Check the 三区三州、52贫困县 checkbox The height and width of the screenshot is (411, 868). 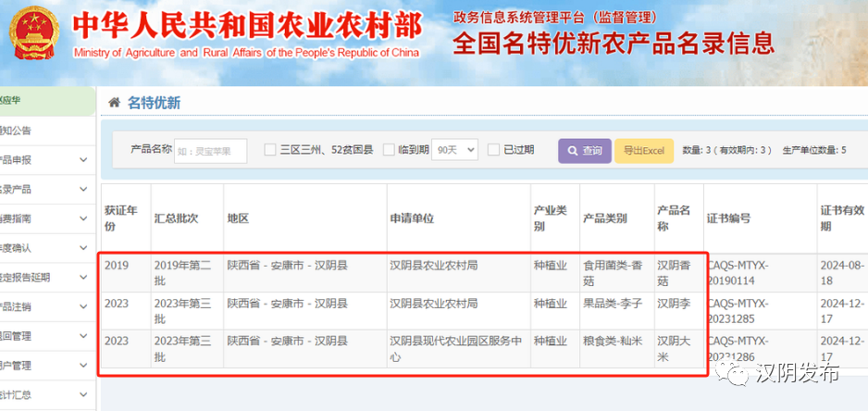(269, 150)
